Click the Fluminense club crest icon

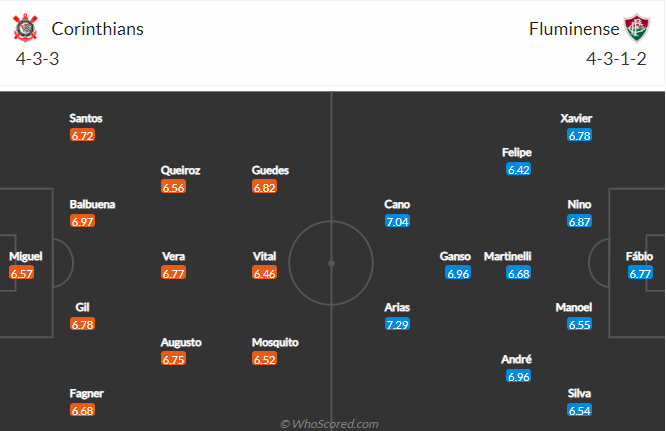click(637, 28)
